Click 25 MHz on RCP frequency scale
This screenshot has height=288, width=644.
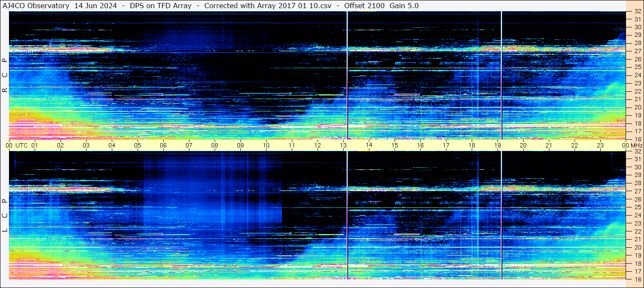[x=637, y=67]
